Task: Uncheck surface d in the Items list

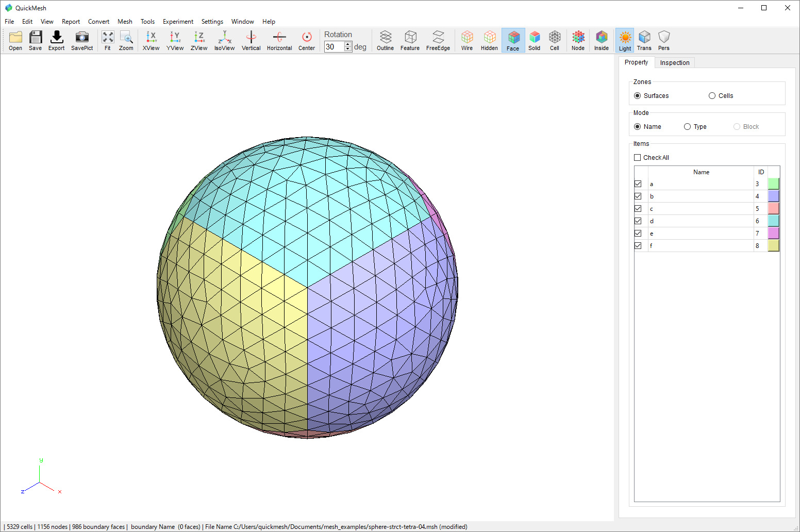Action: coord(638,221)
